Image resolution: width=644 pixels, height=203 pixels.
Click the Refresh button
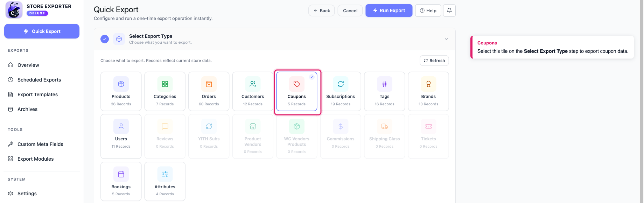click(x=434, y=61)
